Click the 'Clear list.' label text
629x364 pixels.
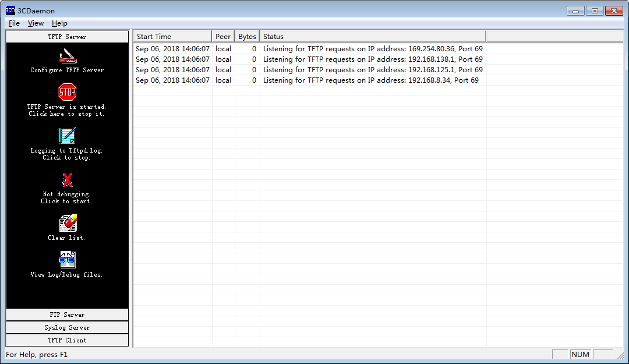[66, 238]
